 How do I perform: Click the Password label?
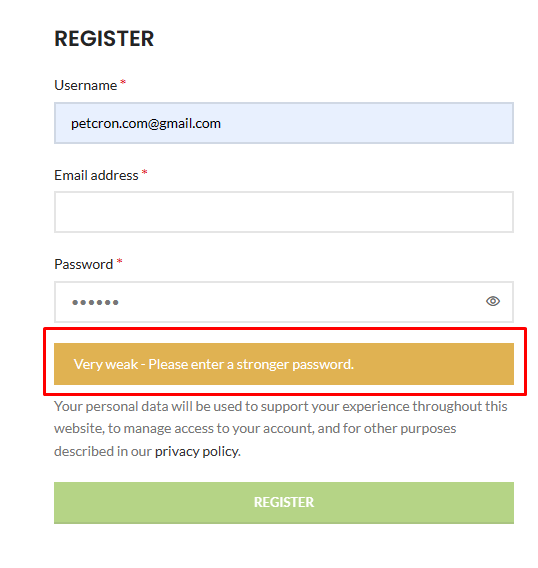(84, 264)
